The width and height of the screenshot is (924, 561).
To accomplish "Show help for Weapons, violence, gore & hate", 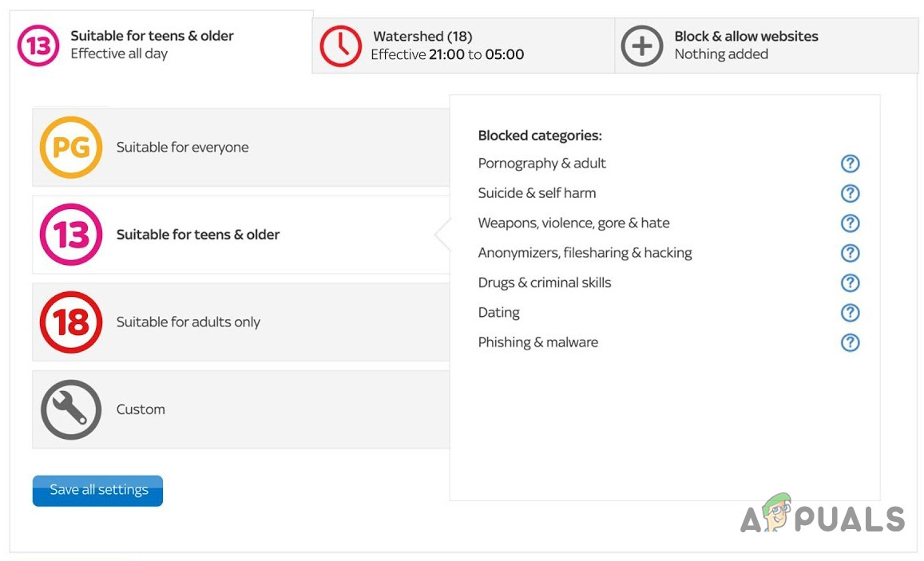I will [850, 223].
